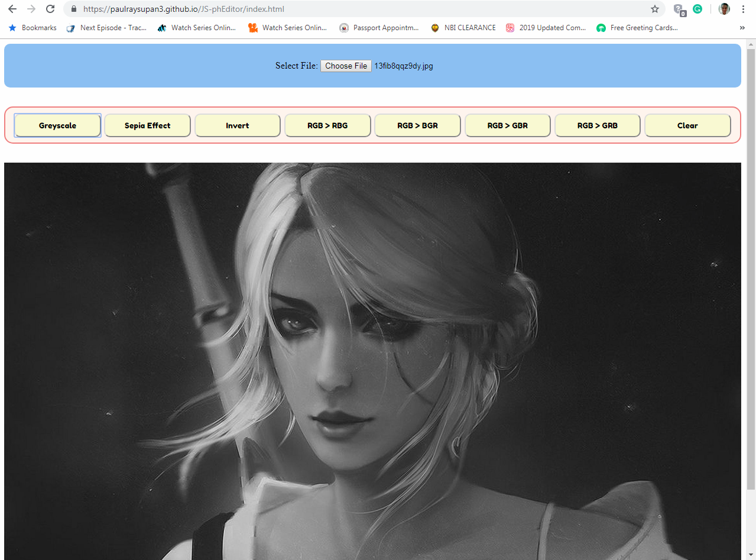Screen dimensions: 756x560
Task: Open second Watch Series Online bookmark
Action: pos(288,28)
